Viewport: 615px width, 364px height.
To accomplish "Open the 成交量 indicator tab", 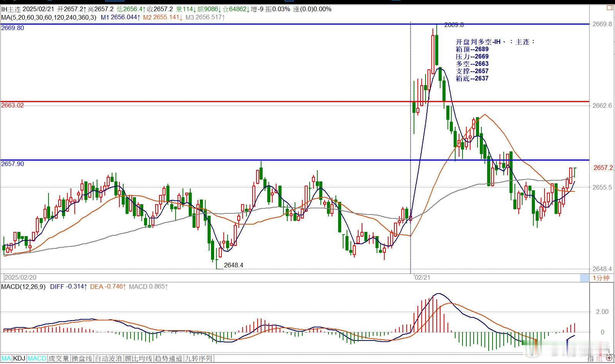I will (59, 359).
